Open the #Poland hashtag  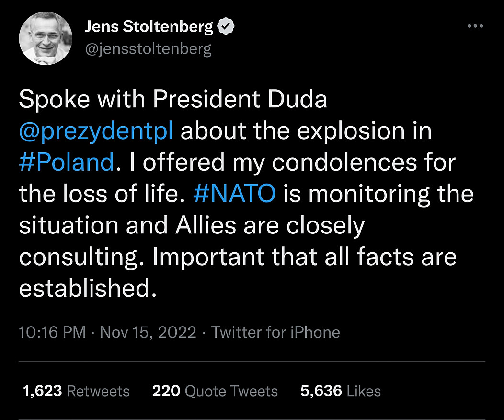click(x=67, y=163)
